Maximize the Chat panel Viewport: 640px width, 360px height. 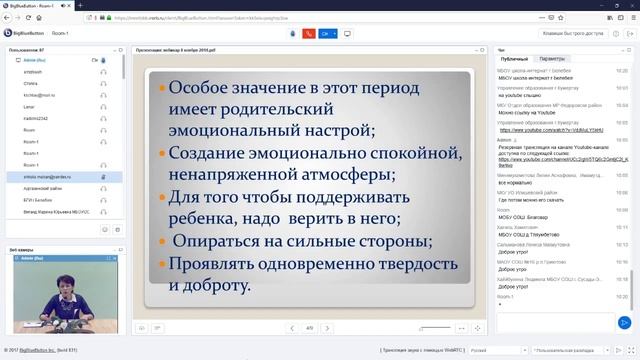(629, 50)
